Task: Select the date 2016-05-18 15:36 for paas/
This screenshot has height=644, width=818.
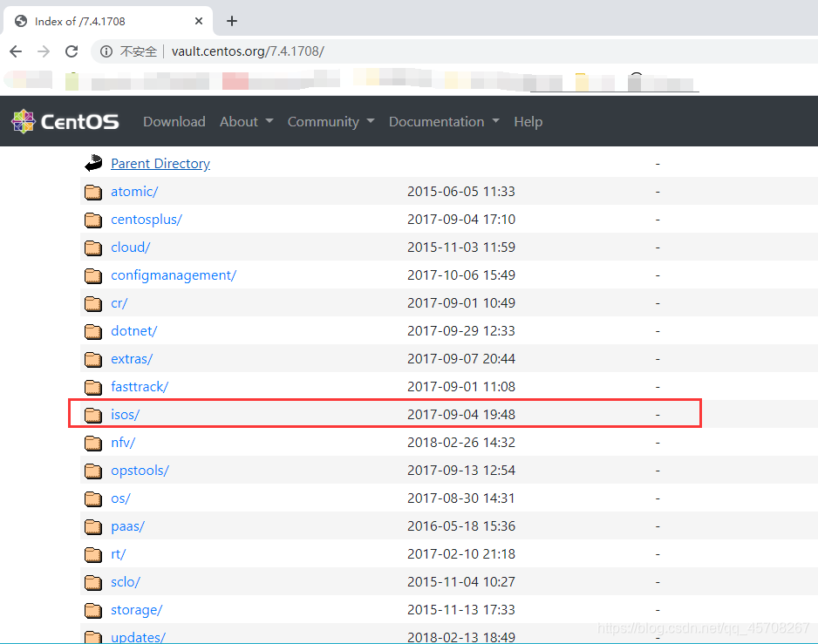Action: (461, 526)
